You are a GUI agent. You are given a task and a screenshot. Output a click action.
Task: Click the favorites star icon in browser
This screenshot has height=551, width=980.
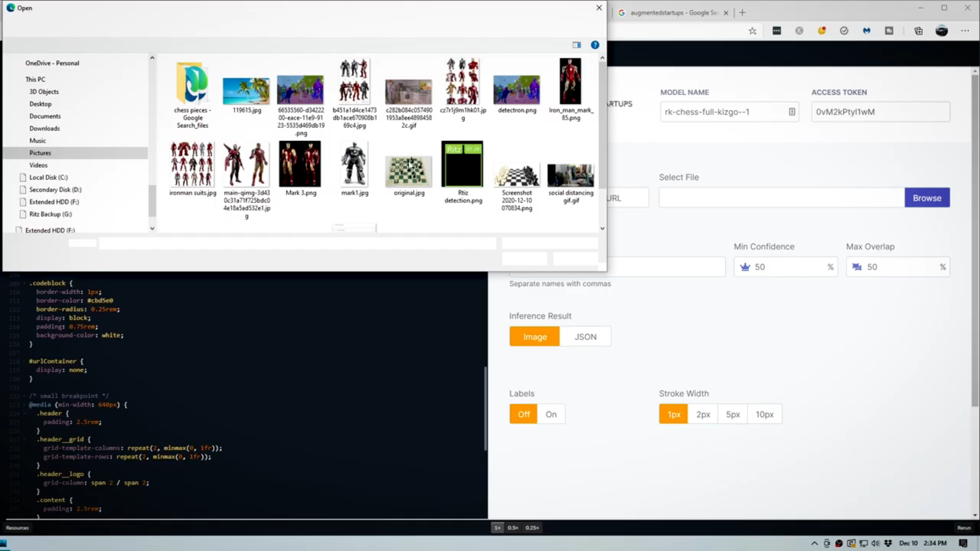click(752, 31)
